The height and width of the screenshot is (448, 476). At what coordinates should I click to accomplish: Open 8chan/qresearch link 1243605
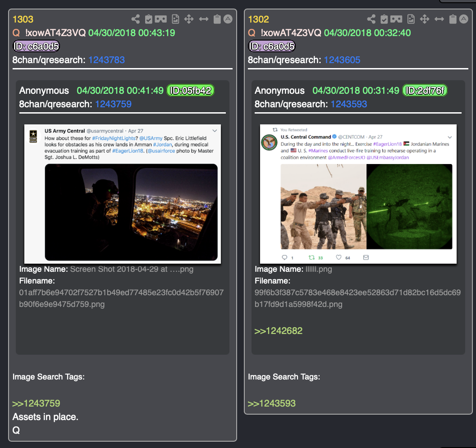click(x=342, y=60)
